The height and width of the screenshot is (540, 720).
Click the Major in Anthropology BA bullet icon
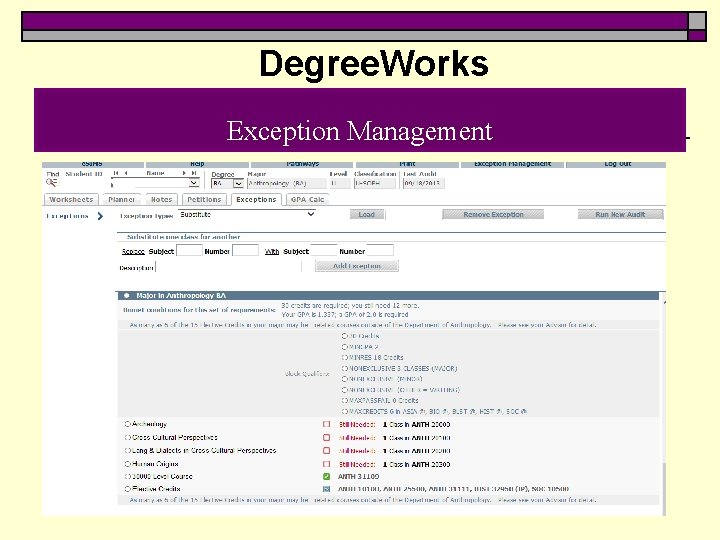tap(127, 295)
